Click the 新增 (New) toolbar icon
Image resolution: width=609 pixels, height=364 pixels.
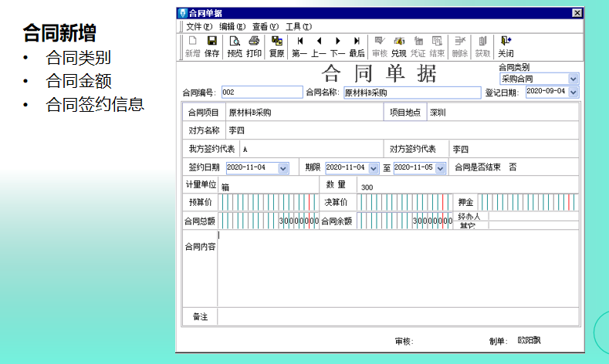click(x=192, y=46)
